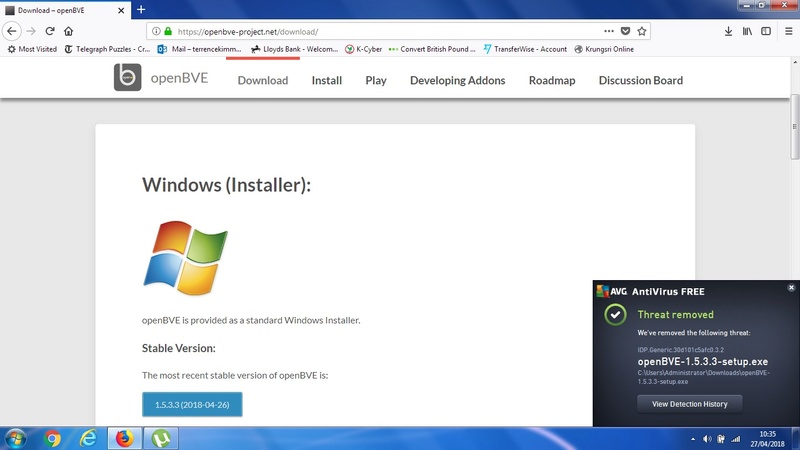The width and height of the screenshot is (800, 450).
Task: Close the Download – openBVE tab
Action: (x=121, y=10)
